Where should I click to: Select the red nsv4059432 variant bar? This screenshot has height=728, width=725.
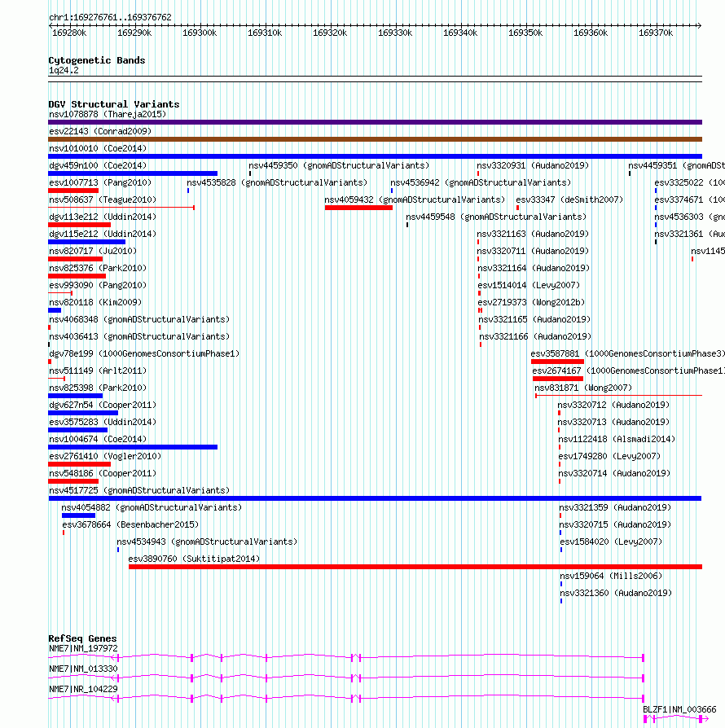tap(358, 208)
